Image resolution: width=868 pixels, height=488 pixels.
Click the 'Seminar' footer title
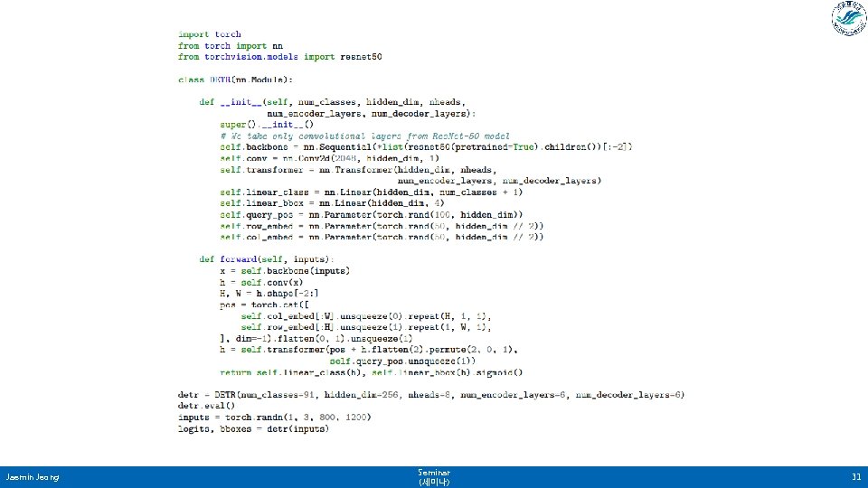click(x=434, y=473)
